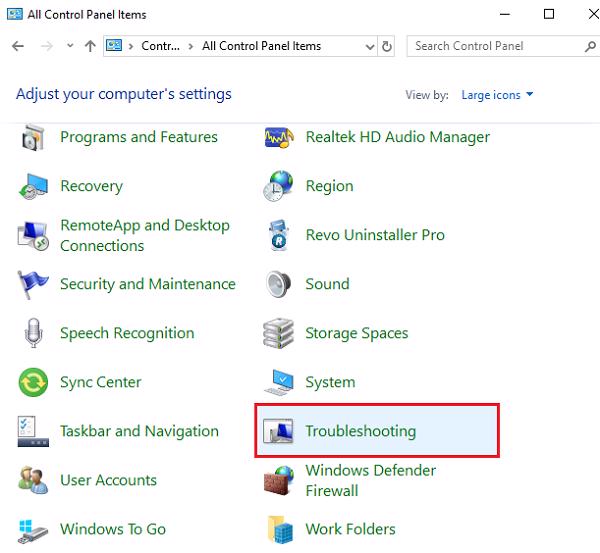Image resolution: width=600 pixels, height=553 pixels.
Task: Click the Work Folders icon
Action: click(x=280, y=530)
